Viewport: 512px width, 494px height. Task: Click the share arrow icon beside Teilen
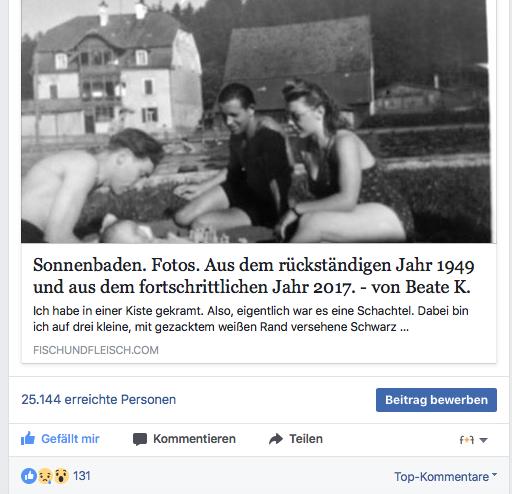pyautogui.click(x=276, y=439)
